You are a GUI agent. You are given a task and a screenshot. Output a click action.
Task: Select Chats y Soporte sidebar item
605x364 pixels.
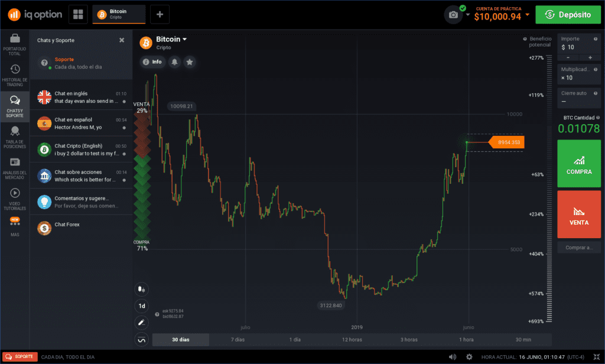point(15,106)
